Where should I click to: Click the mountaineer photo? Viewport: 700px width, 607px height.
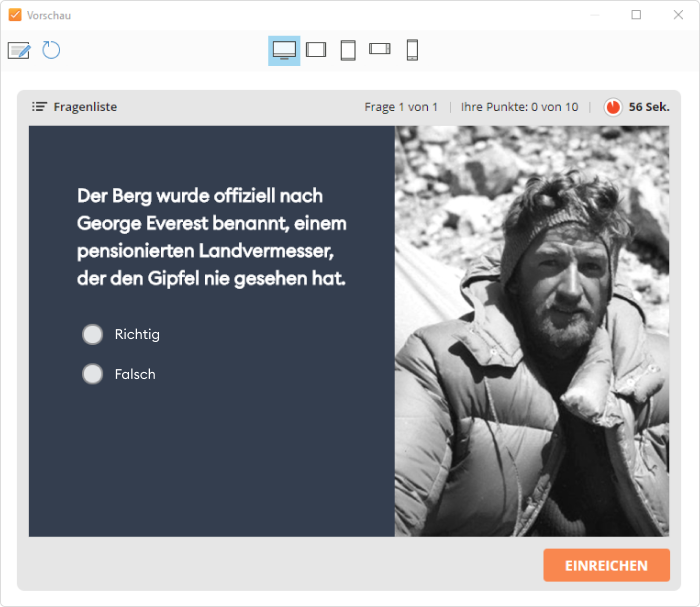532,331
